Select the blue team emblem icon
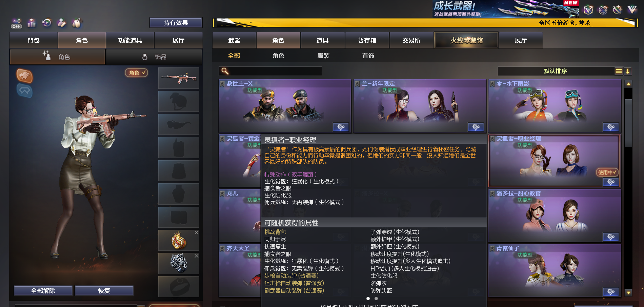The width and height of the screenshot is (644, 307). click(x=24, y=90)
